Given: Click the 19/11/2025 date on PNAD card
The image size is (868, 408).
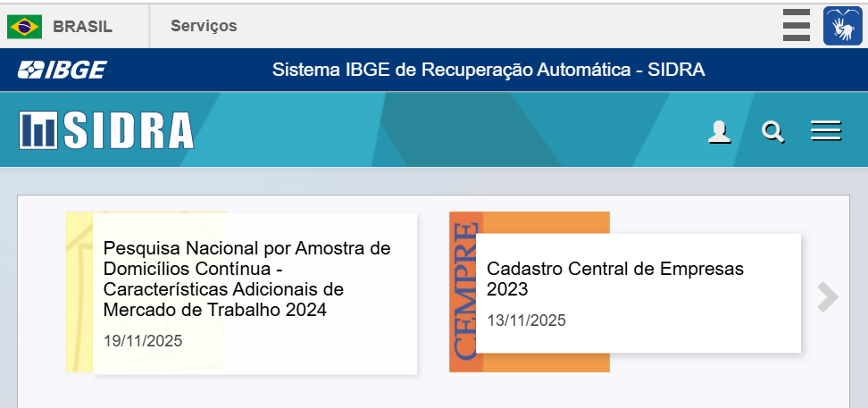Looking at the screenshot, I should (x=143, y=341).
